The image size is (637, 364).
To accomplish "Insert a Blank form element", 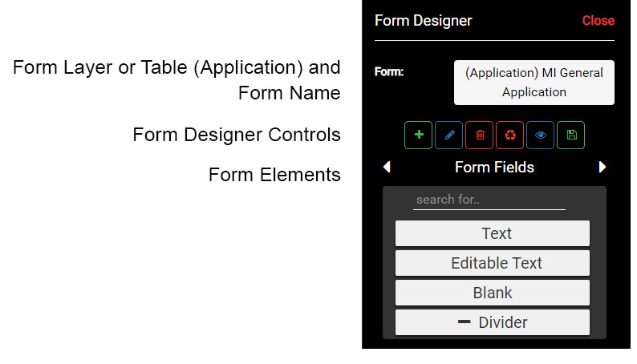I will 492,293.
